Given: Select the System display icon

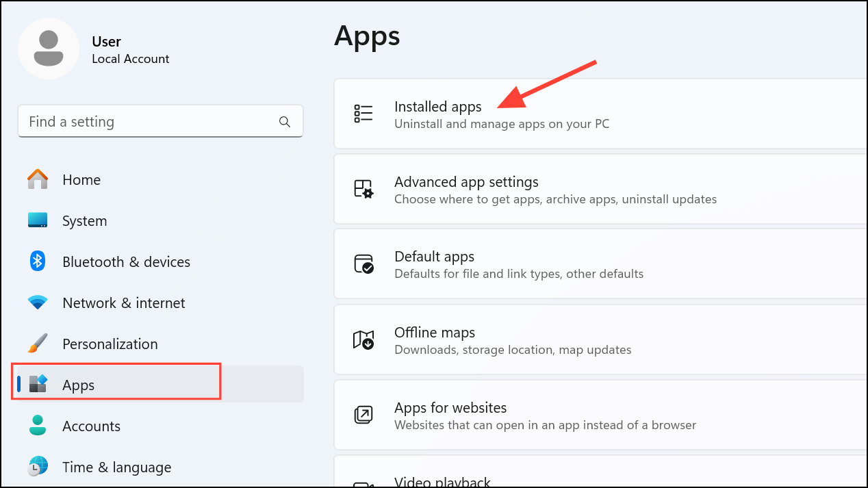Looking at the screenshot, I should (37, 220).
